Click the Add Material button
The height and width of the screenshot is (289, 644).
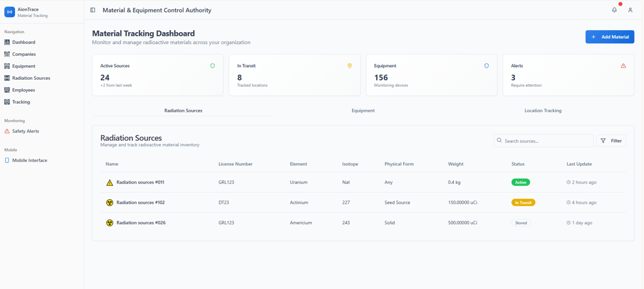tap(609, 37)
